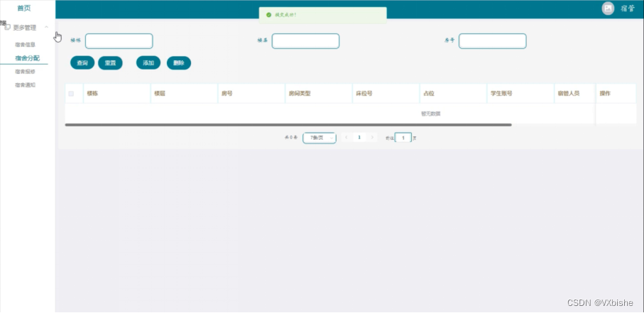Focus the 楼栋 search input field
644x313 pixels.
[x=119, y=41]
